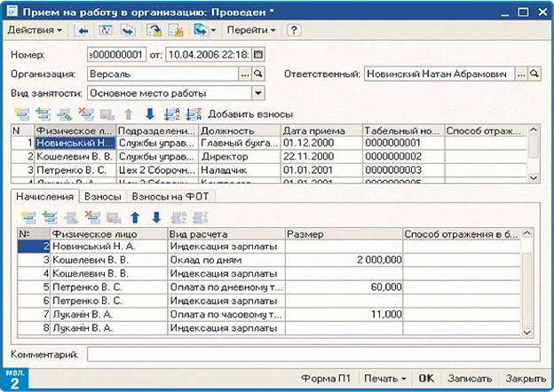Click the Номер input field
Image resolution: width=554 pixels, height=392 pixels.
pyautogui.click(x=116, y=55)
